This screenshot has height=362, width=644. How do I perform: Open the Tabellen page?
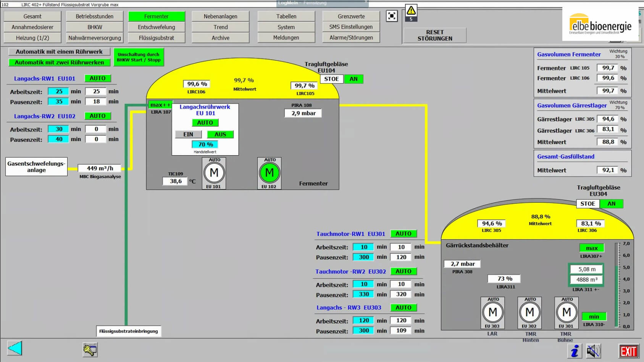pos(286,16)
